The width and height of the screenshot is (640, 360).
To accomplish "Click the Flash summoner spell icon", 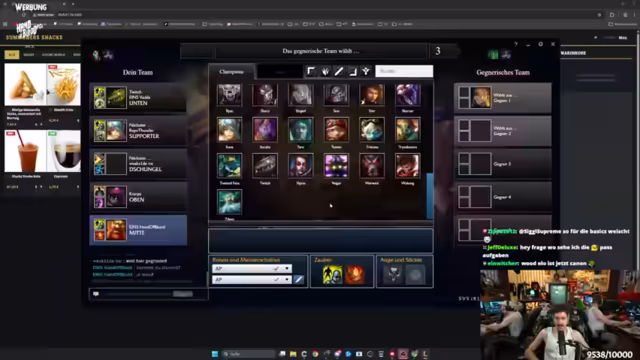I will (332, 274).
